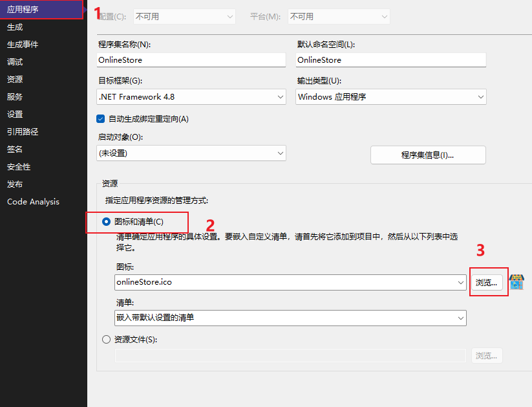Click 浏览 button next to icon field
532x407 pixels.
[x=486, y=283]
